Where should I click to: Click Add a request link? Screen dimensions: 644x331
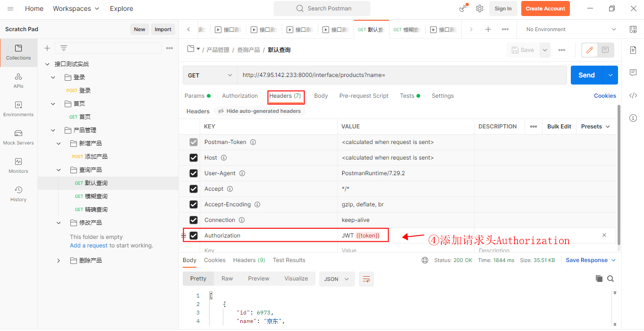[x=89, y=246]
